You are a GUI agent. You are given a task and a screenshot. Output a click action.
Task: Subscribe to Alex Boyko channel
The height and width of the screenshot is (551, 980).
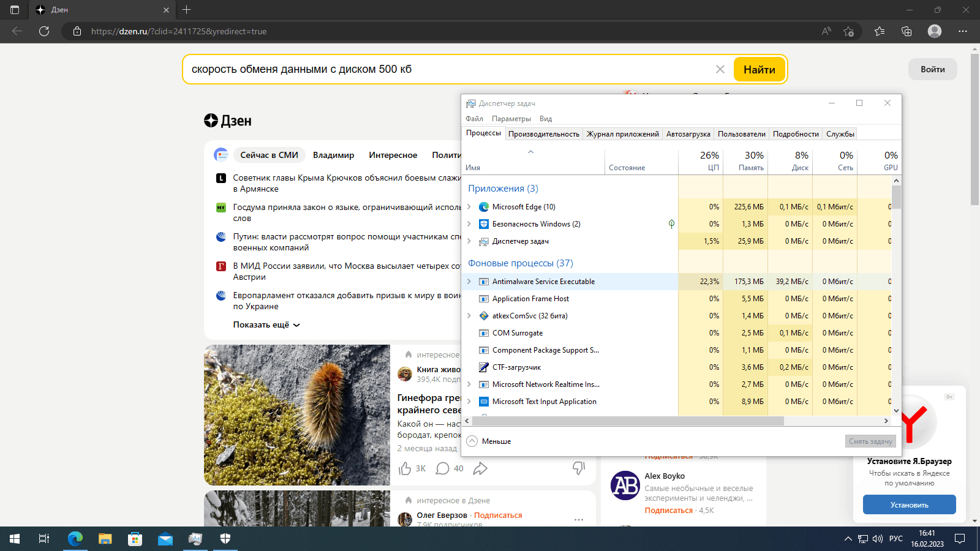coord(669,510)
